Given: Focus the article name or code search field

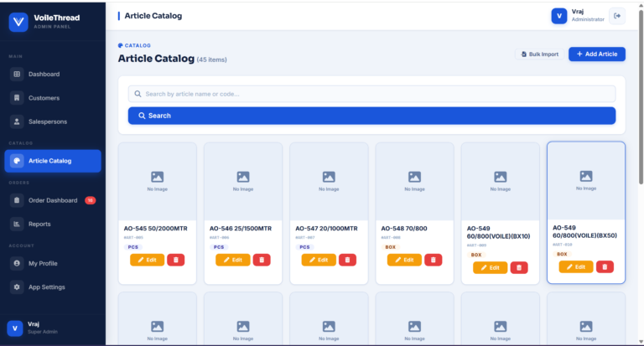Looking at the screenshot, I should tap(371, 94).
